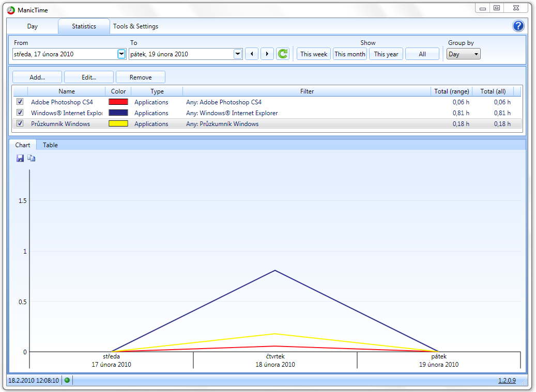Sort by the Total (all) column header
This screenshot has height=392, width=536.
pos(493,91)
